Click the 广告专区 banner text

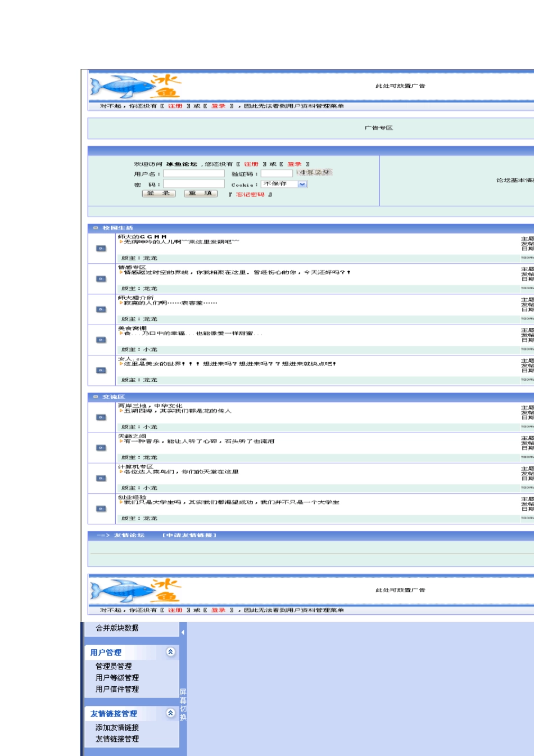[x=378, y=128]
